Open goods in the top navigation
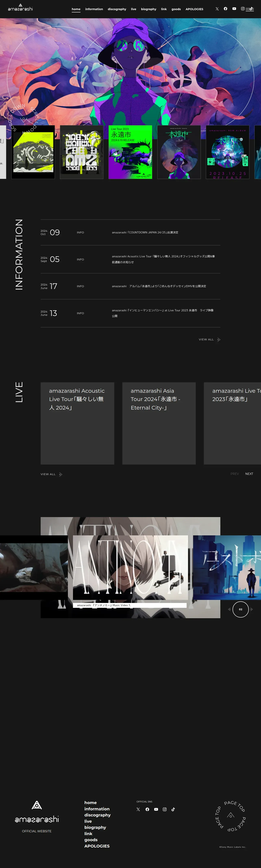Image resolution: width=261 pixels, height=868 pixels. [176, 9]
